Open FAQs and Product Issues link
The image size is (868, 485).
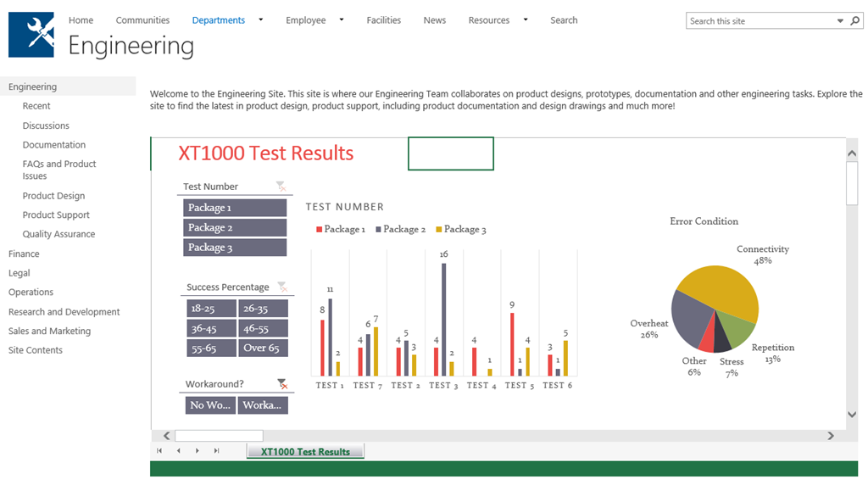[59, 170]
